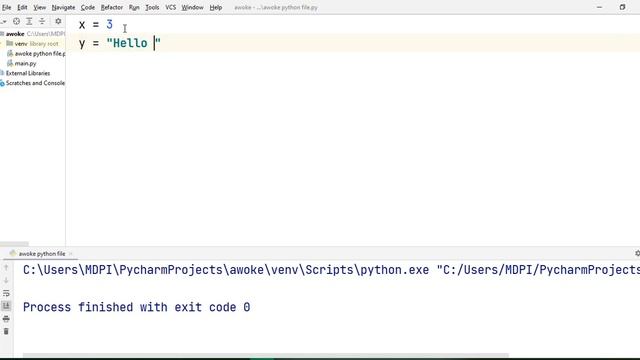Restore down the PyCharm window
640x360 pixels.
[x=622, y=7]
